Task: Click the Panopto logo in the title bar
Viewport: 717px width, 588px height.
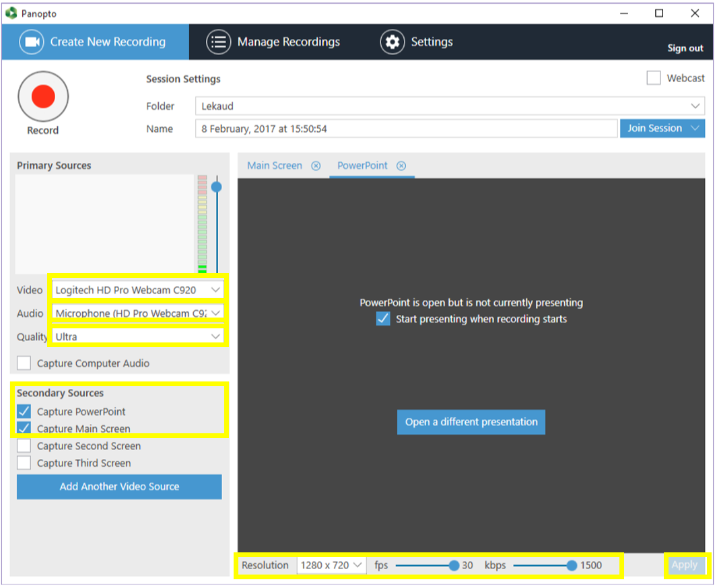Action: coord(11,13)
